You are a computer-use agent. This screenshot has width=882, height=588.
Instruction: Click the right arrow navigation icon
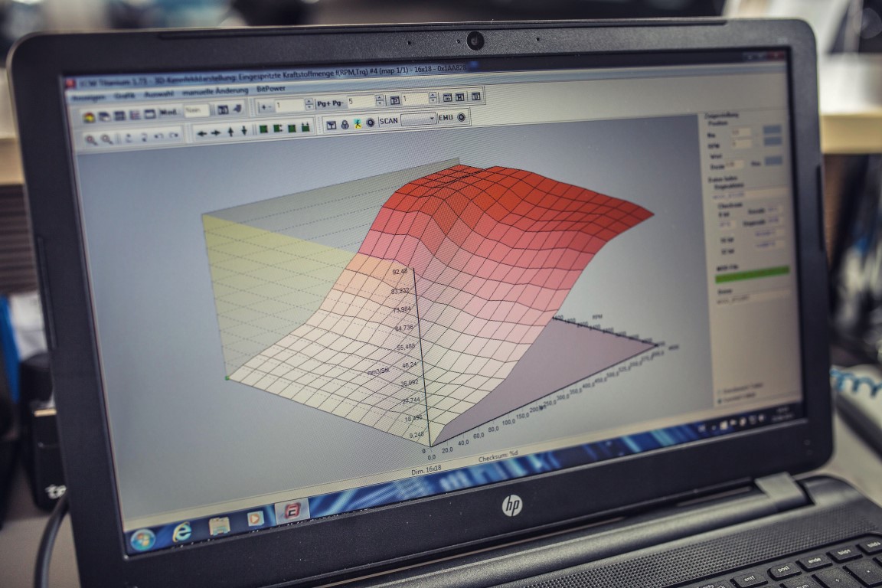click(215, 132)
